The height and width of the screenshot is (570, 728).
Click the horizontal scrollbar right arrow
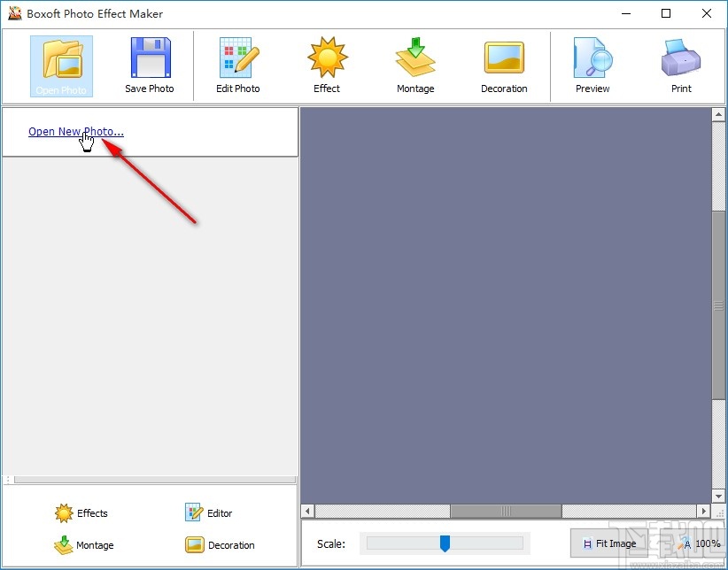[x=705, y=512]
